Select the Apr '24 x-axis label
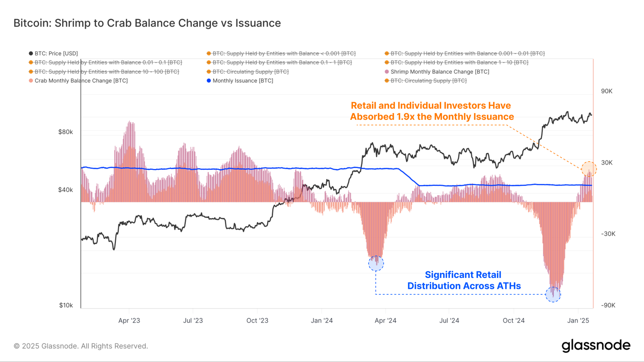Image resolution: width=644 pixels, height=362 pixels. [x=385, y=321]
